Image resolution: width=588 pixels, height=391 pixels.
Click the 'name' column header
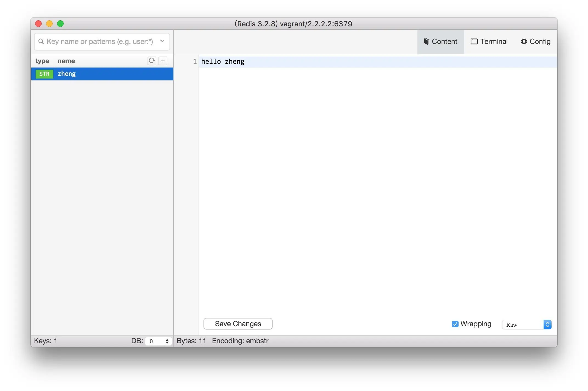click(x=66, y=61)
